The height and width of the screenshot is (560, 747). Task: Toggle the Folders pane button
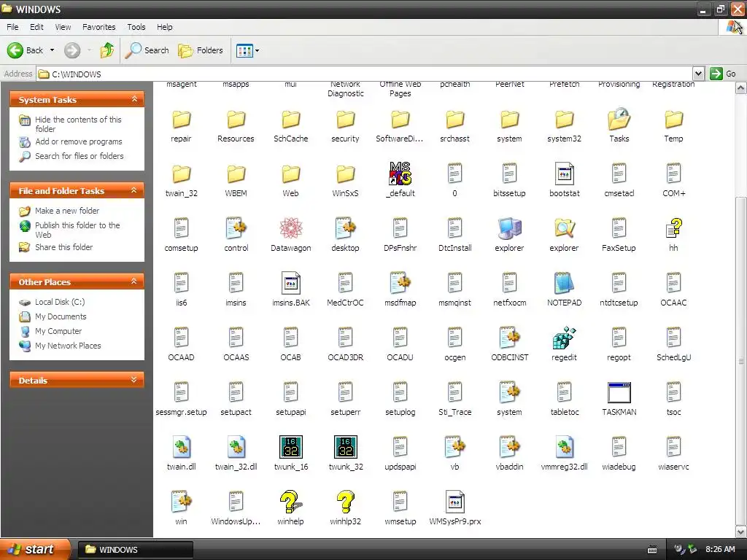[x=201, y=50]
